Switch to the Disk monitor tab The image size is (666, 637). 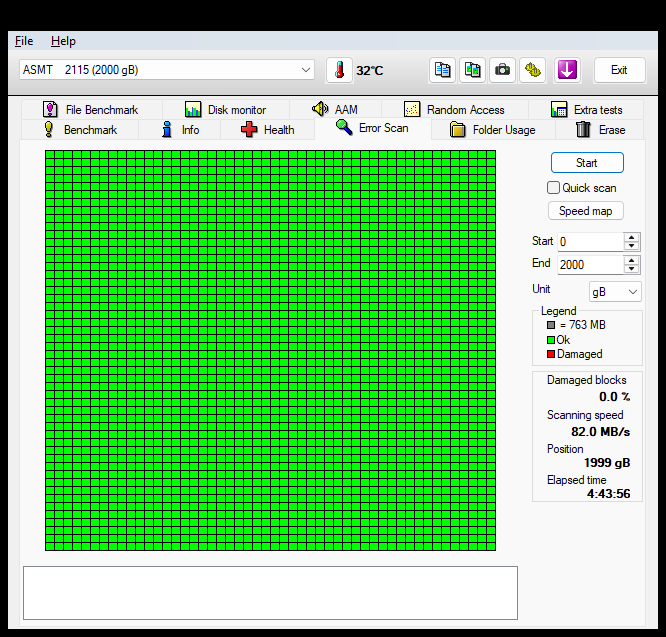[226, 110]
